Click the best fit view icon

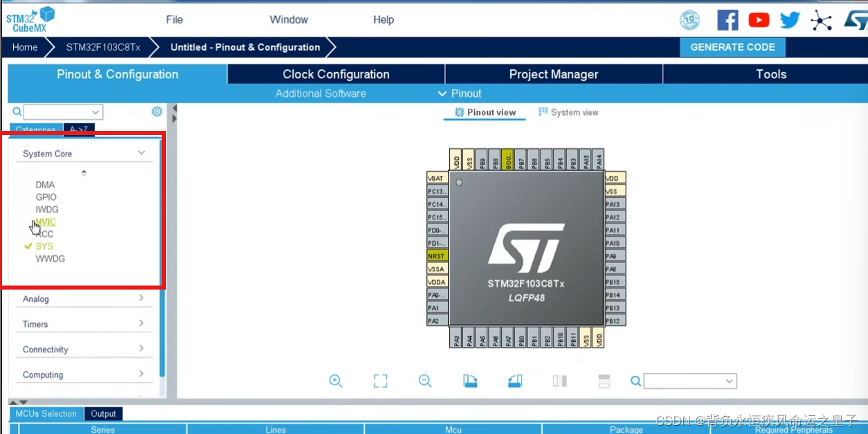coord(380,381)
